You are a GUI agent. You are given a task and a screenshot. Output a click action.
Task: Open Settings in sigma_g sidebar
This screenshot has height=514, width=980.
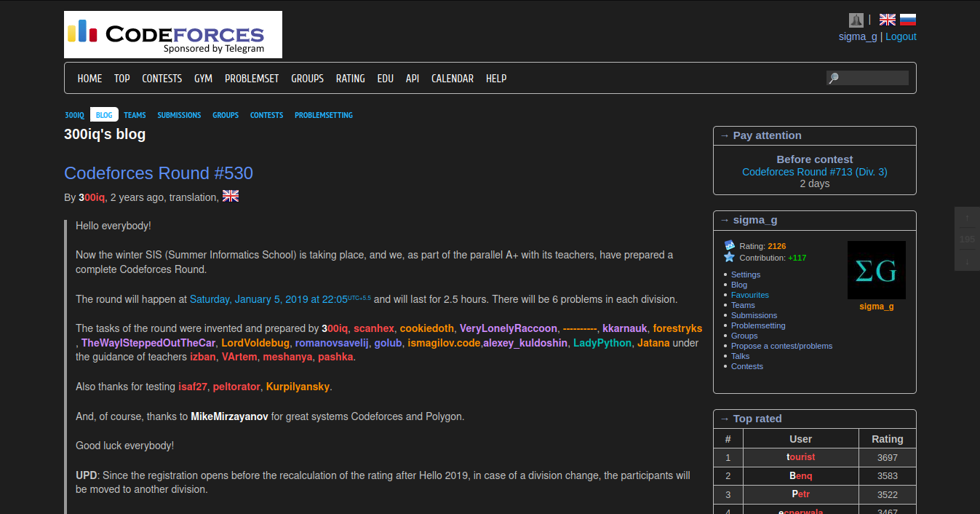[x=746, y=274]
